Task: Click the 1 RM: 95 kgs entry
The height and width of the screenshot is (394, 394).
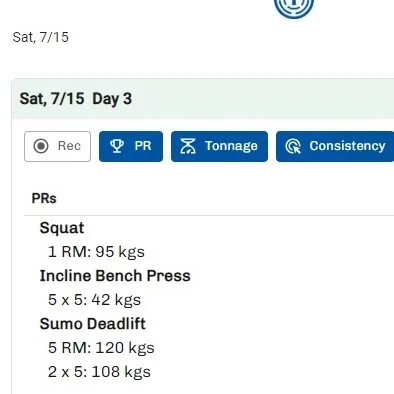Action: tap(96, 252)
